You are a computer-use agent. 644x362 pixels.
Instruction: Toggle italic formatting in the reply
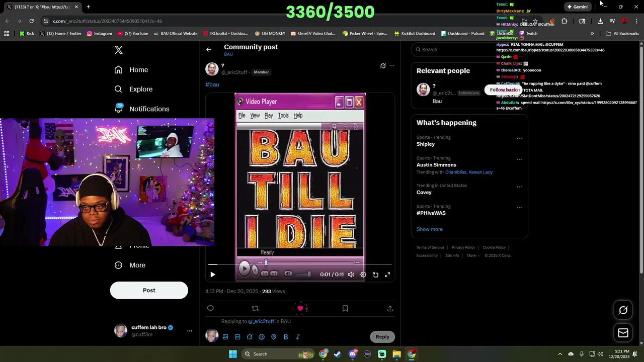click(x=298, y=337)
